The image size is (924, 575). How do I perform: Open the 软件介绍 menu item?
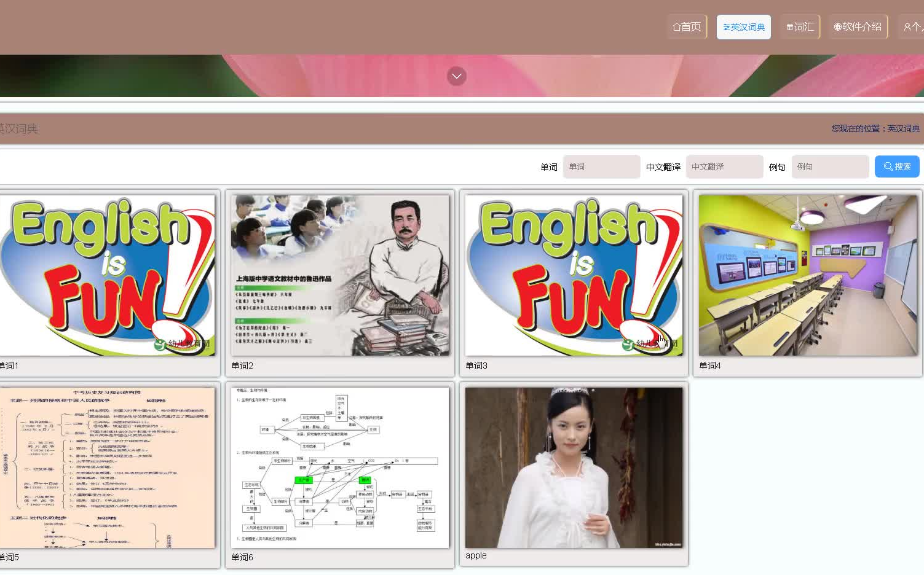(x=858, y=27)
